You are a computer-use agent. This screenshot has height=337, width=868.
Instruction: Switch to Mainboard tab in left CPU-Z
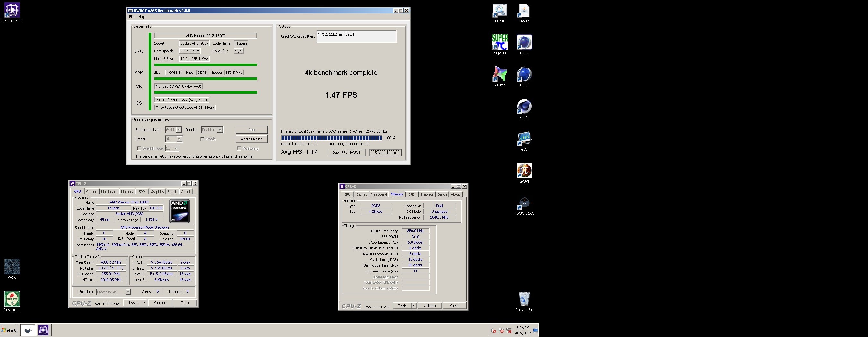pos(109,192)
